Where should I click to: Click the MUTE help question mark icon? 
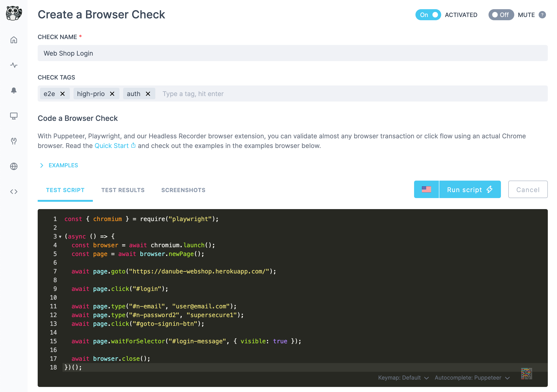pos(542,15)
